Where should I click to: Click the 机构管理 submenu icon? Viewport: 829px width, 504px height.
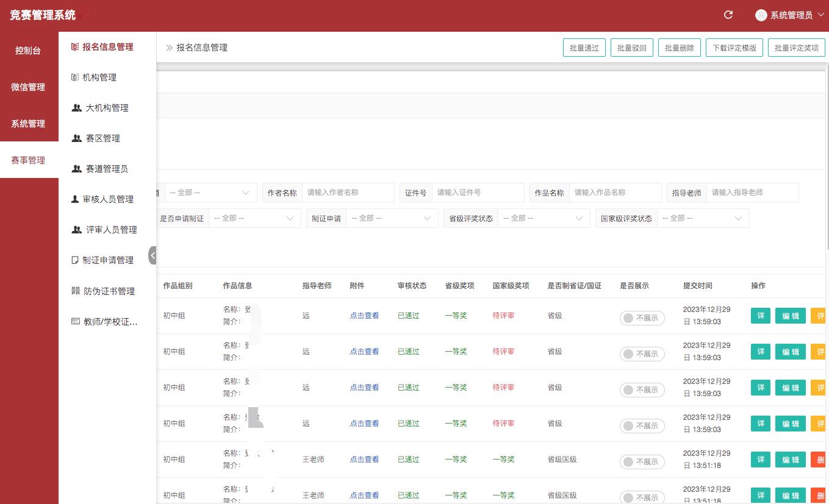tap(75, 77)
